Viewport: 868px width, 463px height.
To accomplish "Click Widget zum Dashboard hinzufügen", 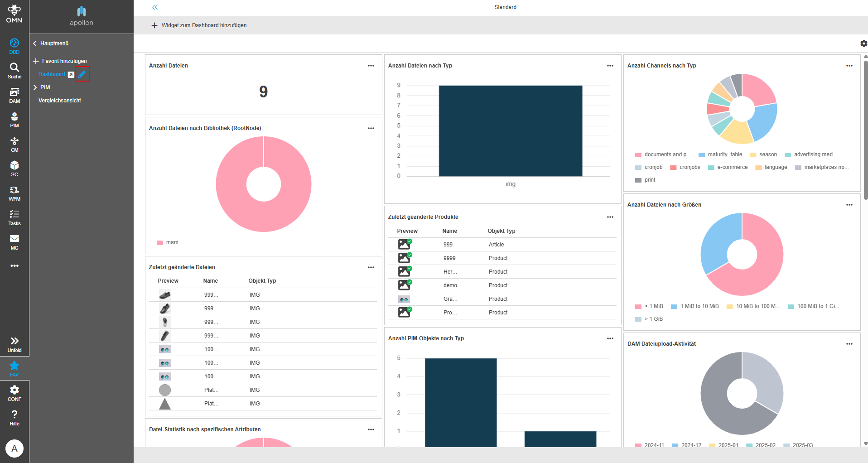I will pos(199,25).
